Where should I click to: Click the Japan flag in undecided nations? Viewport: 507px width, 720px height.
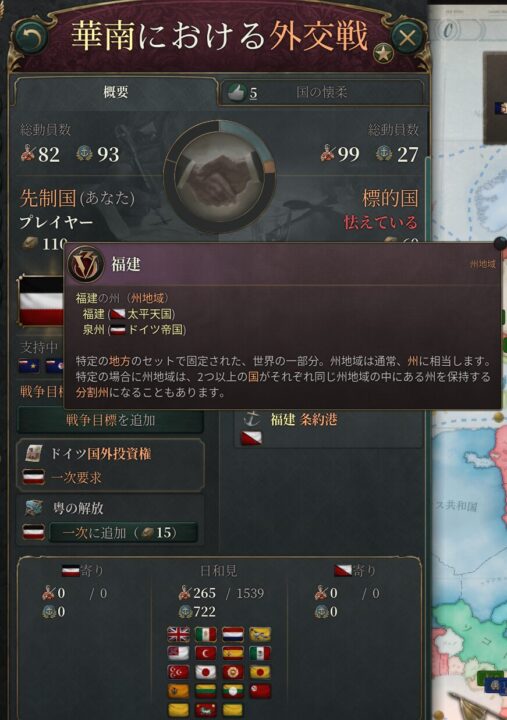(205, 672)
